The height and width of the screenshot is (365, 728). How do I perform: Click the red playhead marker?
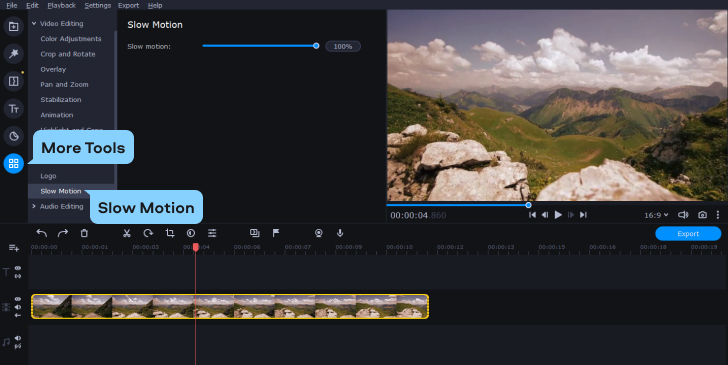click(x=196, y=248)
